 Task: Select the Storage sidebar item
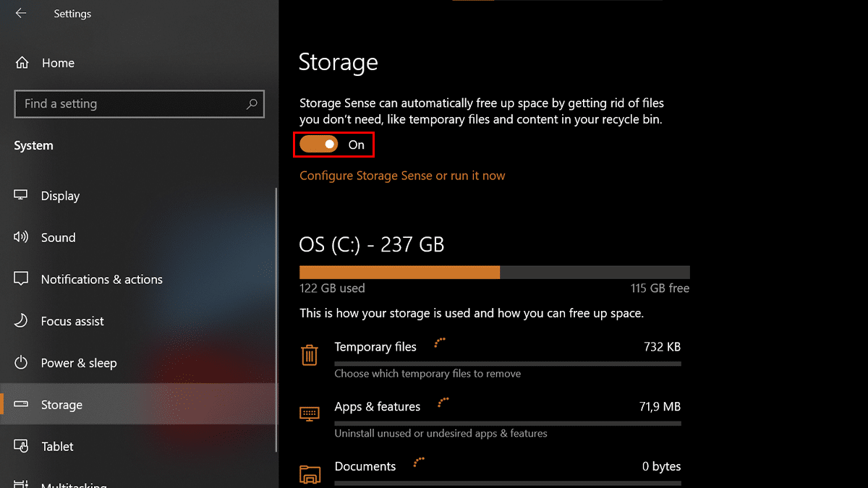[61, 405]
